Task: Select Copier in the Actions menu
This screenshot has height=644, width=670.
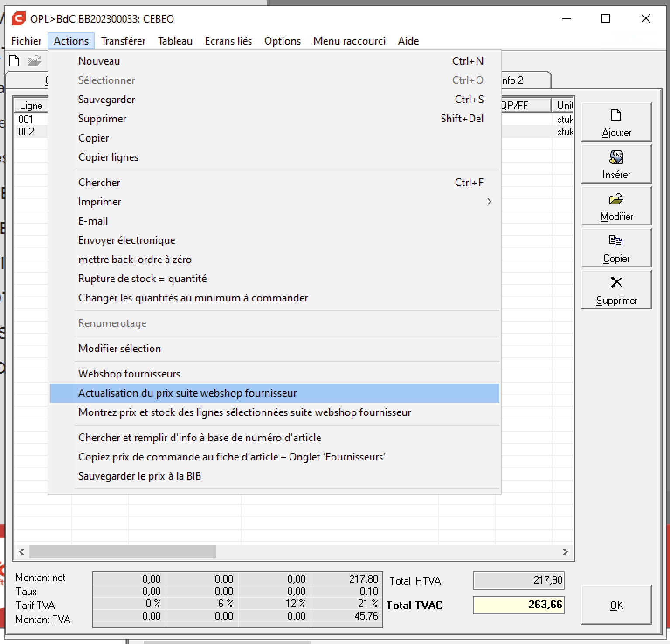Action: click(275, 138)
